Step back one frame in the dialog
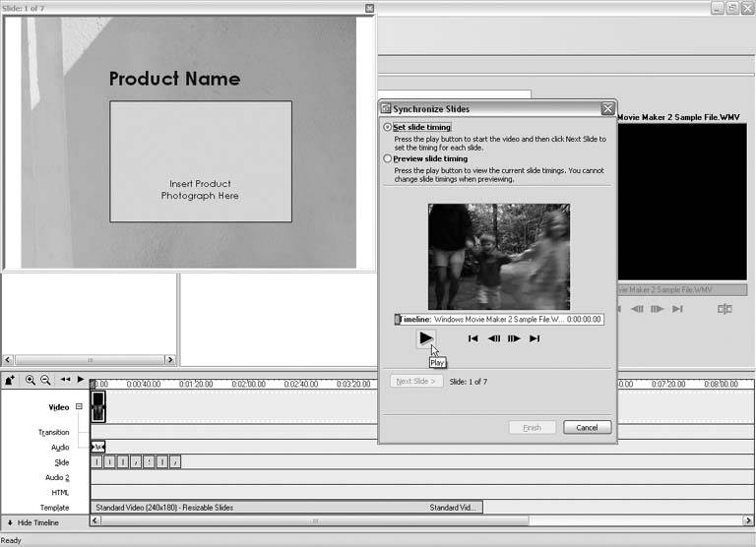 pyautogui.click(x=494, y=338)
